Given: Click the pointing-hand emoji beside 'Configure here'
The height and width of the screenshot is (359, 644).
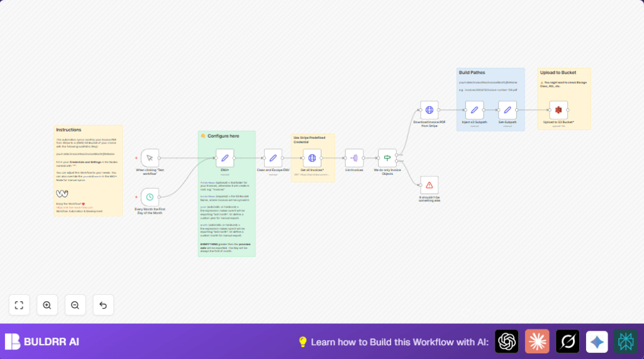Looking at the screenshot, I should [203, 136].
